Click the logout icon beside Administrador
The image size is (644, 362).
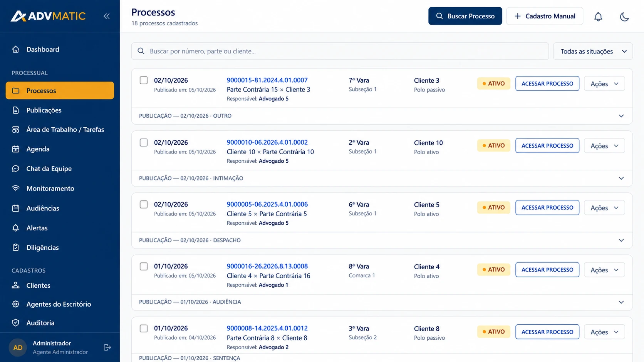pyautogui.click(x=107, y=347)
